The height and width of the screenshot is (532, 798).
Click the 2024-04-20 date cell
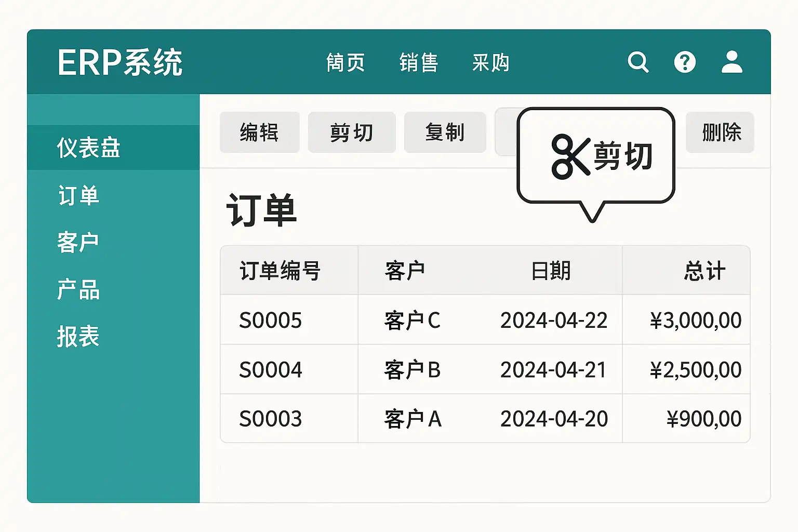coord(554,419)
